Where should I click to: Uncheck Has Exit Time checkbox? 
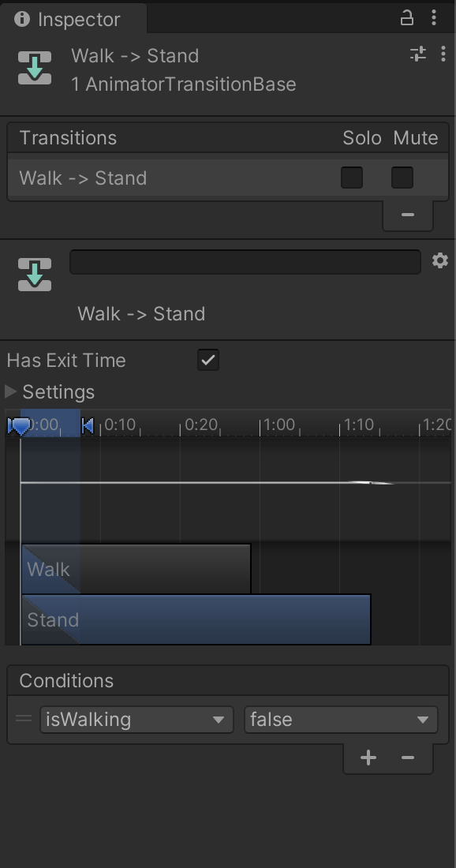point(208,360)
